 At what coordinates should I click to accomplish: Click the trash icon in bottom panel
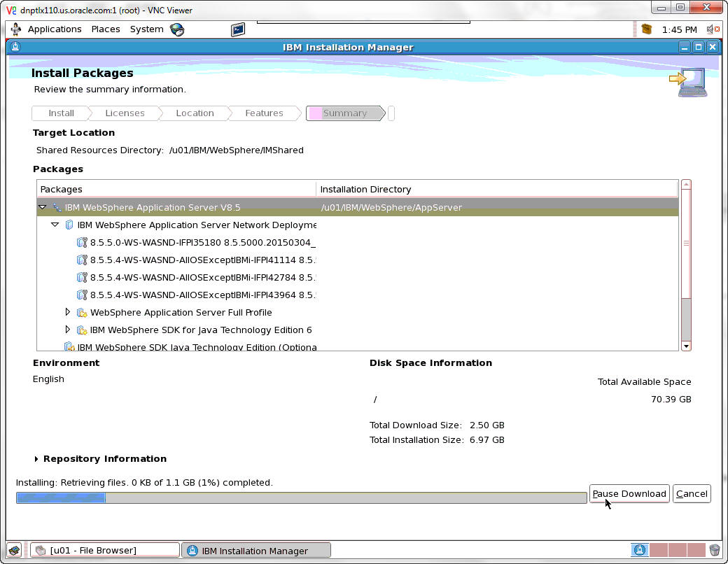[715, 550]
